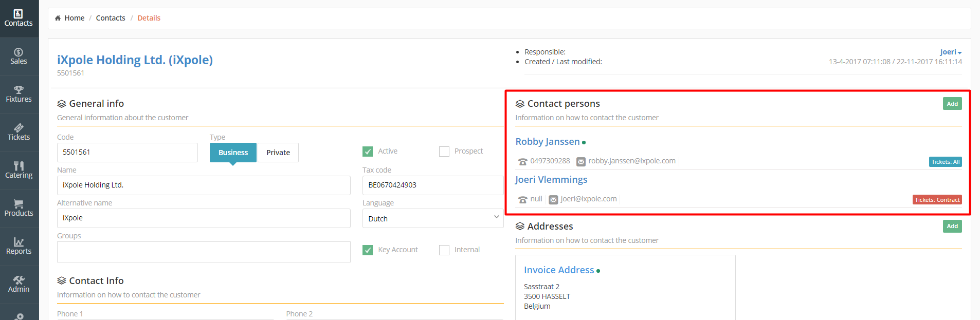Open the Catering cutlery icon

(x=19, y=166)
